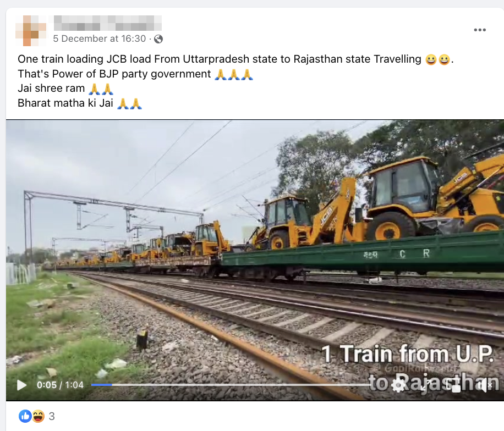Open video in picture-in-picture mode
The image size is (504, 431).
point(454,385)
